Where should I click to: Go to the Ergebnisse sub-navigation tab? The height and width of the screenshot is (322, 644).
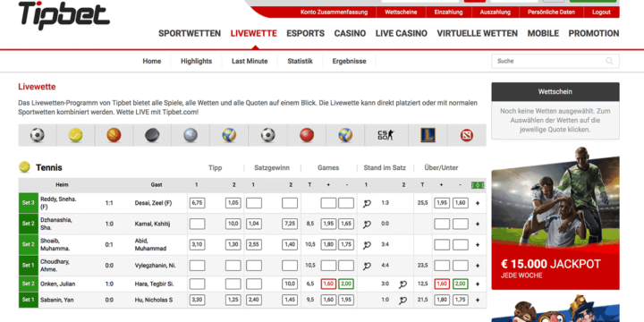click(x=349, y=61)
